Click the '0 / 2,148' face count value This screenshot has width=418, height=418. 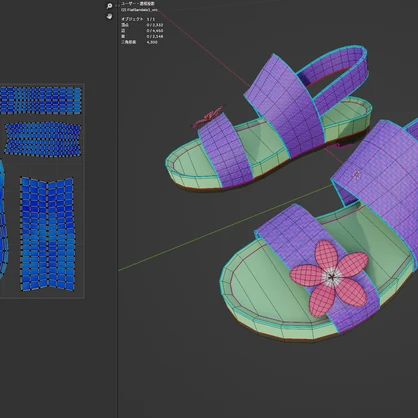(155, 36)
